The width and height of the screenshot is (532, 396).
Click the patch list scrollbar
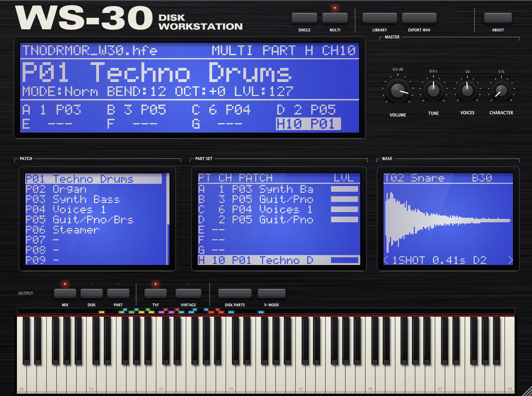(x=168, y=219)
